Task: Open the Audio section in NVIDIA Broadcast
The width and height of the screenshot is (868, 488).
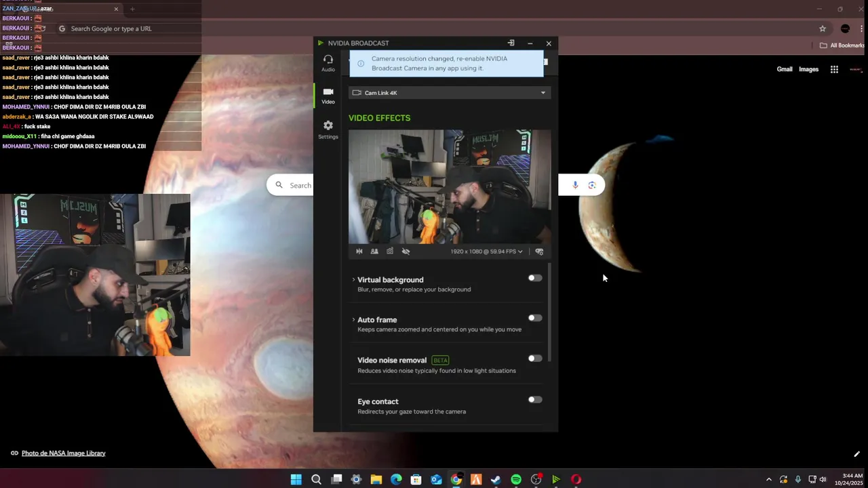Action: (x=328, y=63)
